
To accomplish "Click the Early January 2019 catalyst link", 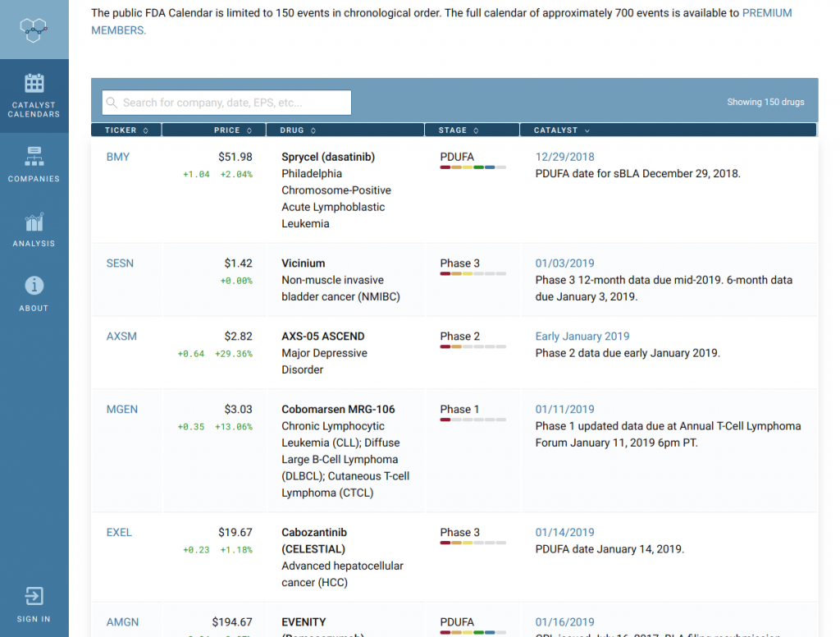I will pos(582,337).
